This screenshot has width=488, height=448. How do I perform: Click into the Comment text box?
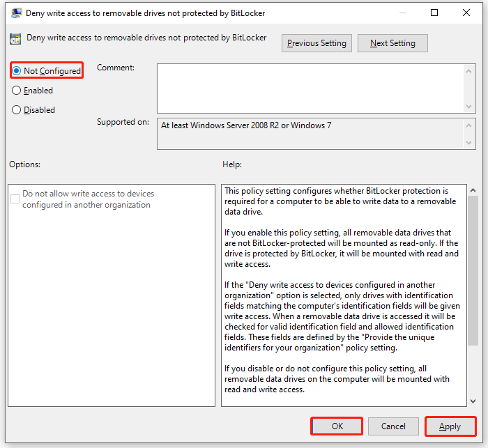click(310, 88)
